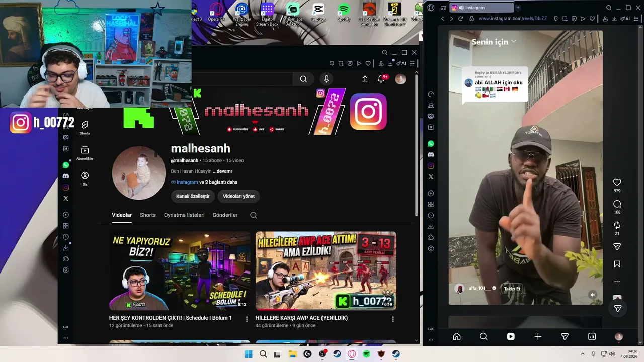Open the Windows Start menu
Screen dimensions: 644x362
248,354
